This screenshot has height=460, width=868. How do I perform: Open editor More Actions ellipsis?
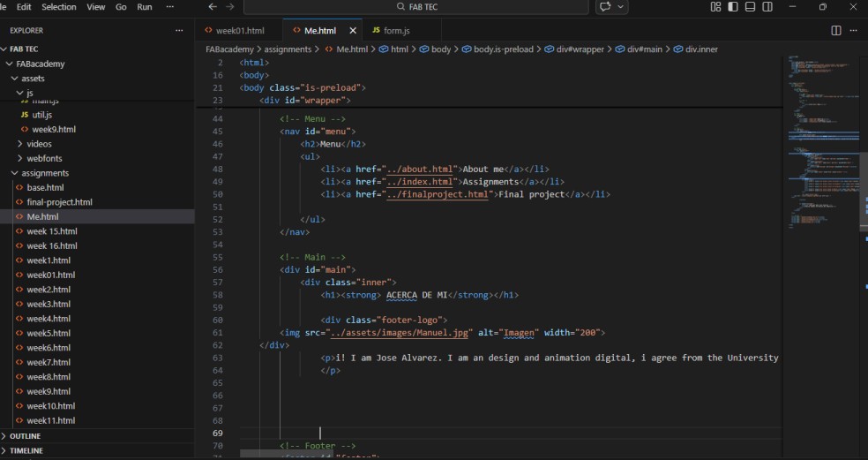(854, 30)
